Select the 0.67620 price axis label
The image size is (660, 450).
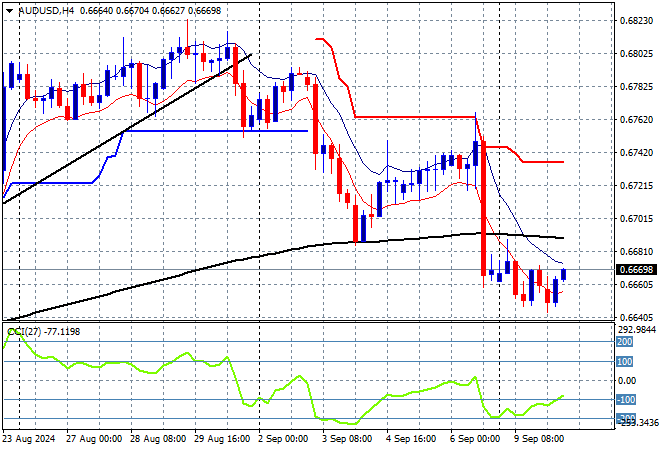point(636,120)
